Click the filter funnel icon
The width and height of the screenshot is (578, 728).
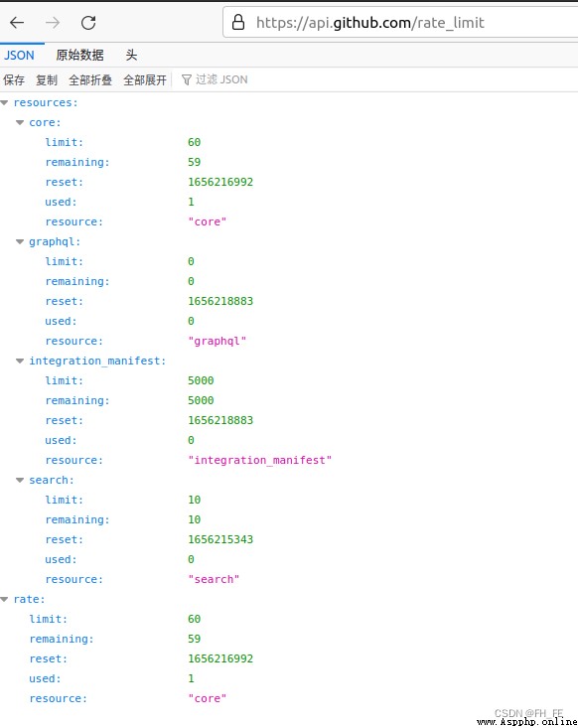tap(186, 79)
